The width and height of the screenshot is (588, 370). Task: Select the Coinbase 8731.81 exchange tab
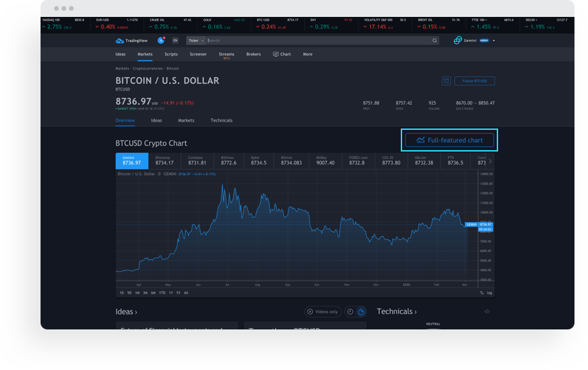click(197, 161)
